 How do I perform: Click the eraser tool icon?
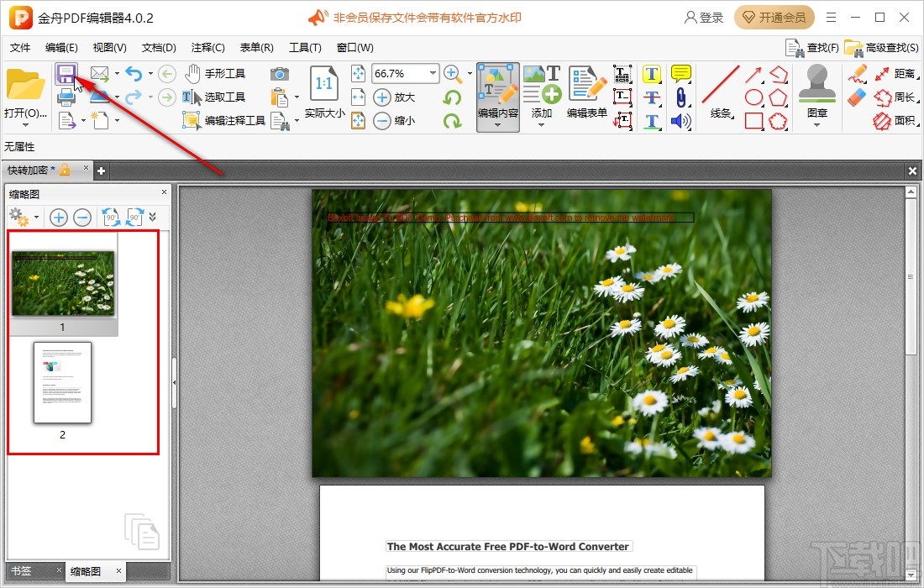pyautogui.click(x=858, y=97)
